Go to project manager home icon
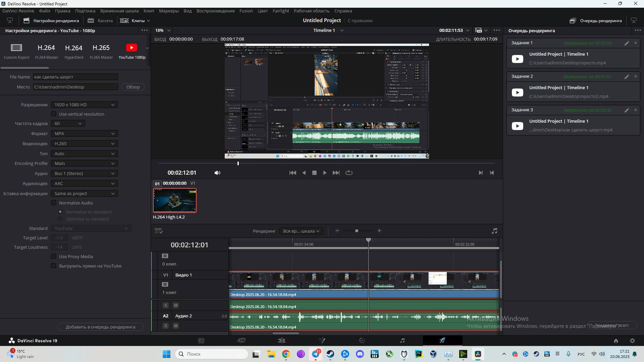644x362 pixels. [x=616, y=341]
